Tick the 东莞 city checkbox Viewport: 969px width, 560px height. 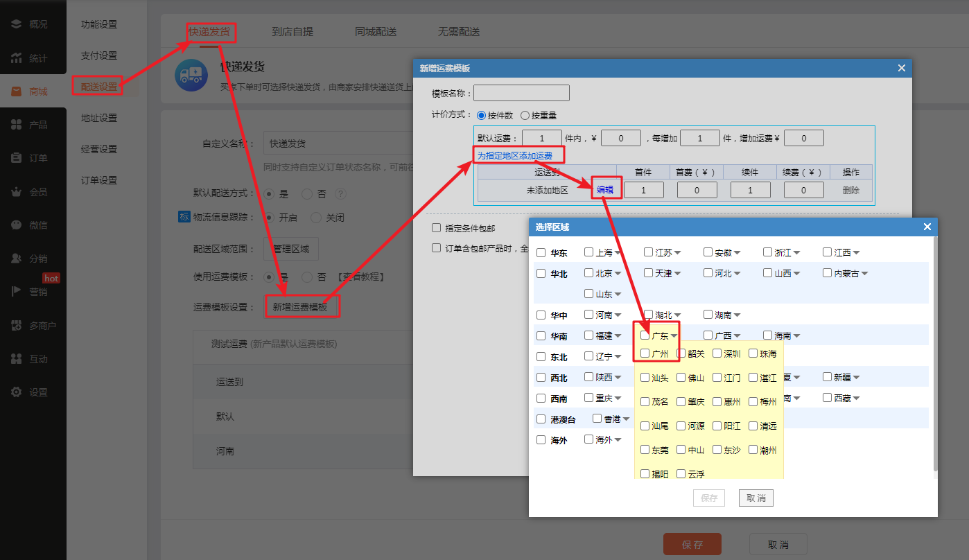pyautogui.click(x=645, y=450)
